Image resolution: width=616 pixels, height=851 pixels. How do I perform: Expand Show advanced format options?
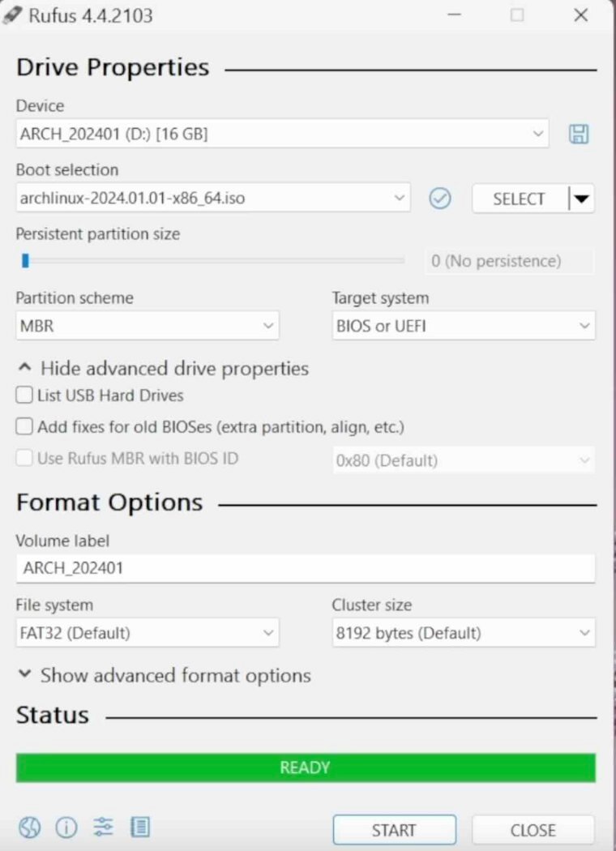point(164,675)
